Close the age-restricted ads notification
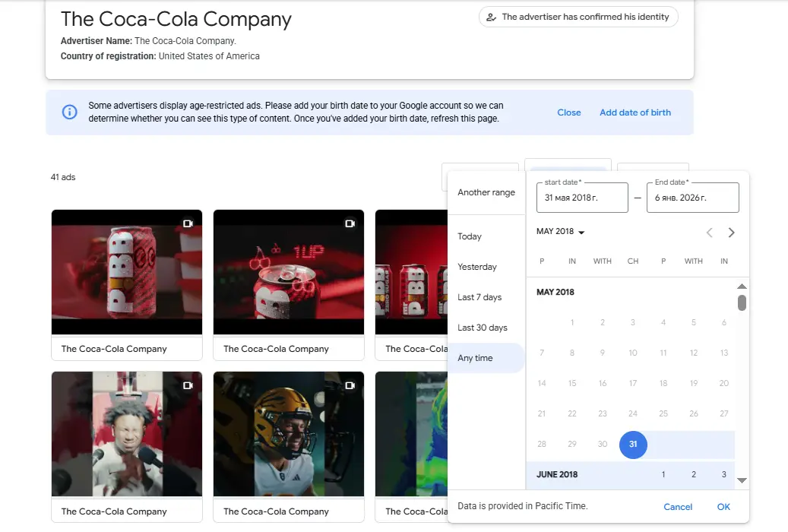 [568, 112]
